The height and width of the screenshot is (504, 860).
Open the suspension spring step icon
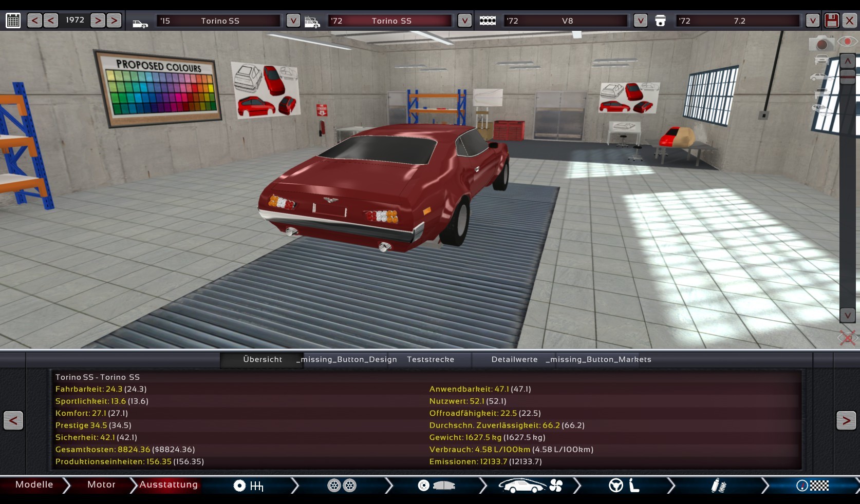(x=718, y=486)
